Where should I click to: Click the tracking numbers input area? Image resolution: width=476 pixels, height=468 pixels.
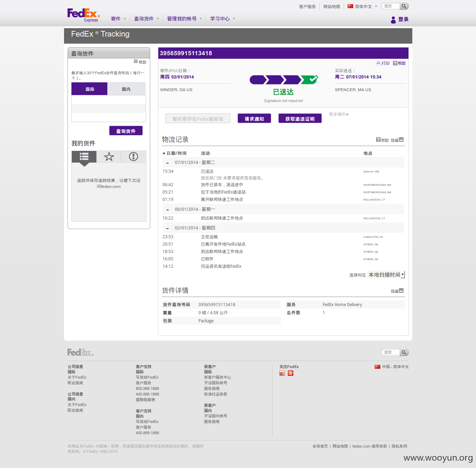point(109,109)
